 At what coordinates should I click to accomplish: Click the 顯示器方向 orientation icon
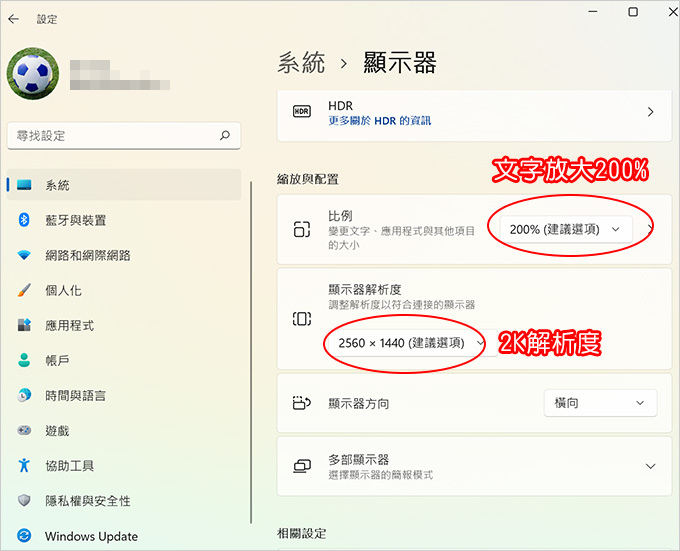pos(302,403)
